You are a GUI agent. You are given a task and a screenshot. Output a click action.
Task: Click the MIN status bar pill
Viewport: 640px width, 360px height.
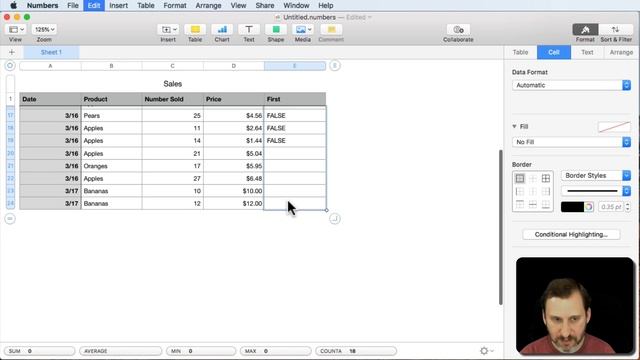[x=201, y=351]
